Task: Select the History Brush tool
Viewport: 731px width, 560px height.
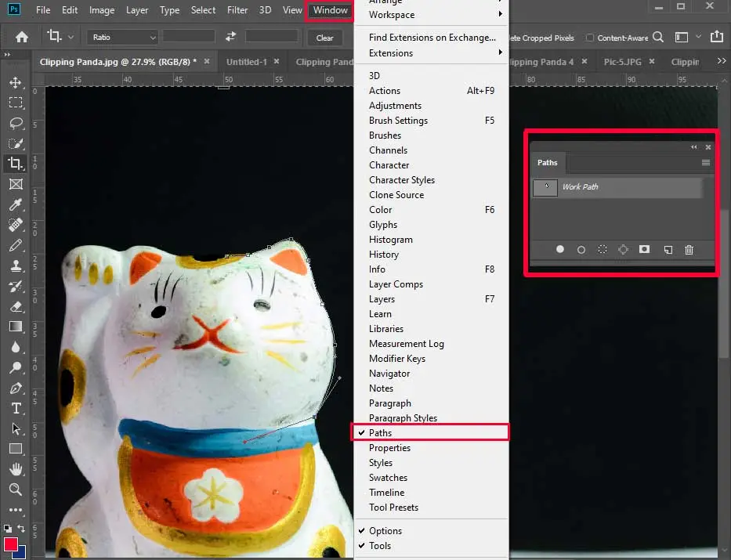Action: 16,286
